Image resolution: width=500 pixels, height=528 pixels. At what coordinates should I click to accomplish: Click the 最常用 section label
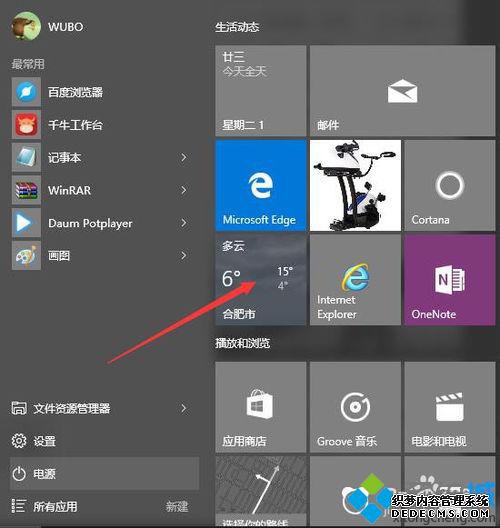pyautogui.click(x=28, y=64)
